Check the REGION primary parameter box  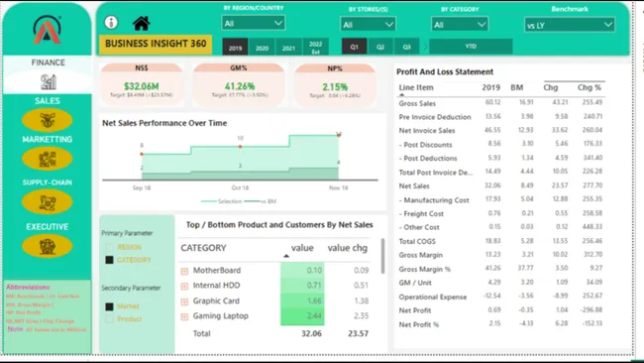[109, 247]
